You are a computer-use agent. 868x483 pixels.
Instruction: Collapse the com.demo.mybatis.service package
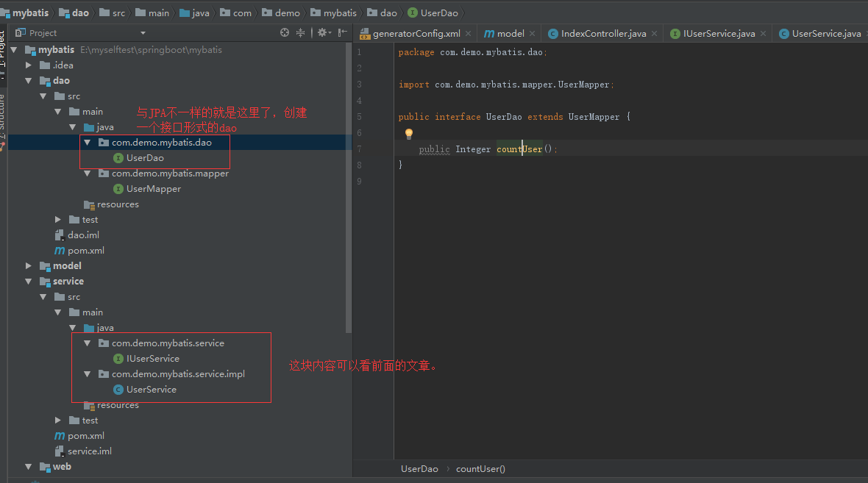tap(87, 343)
